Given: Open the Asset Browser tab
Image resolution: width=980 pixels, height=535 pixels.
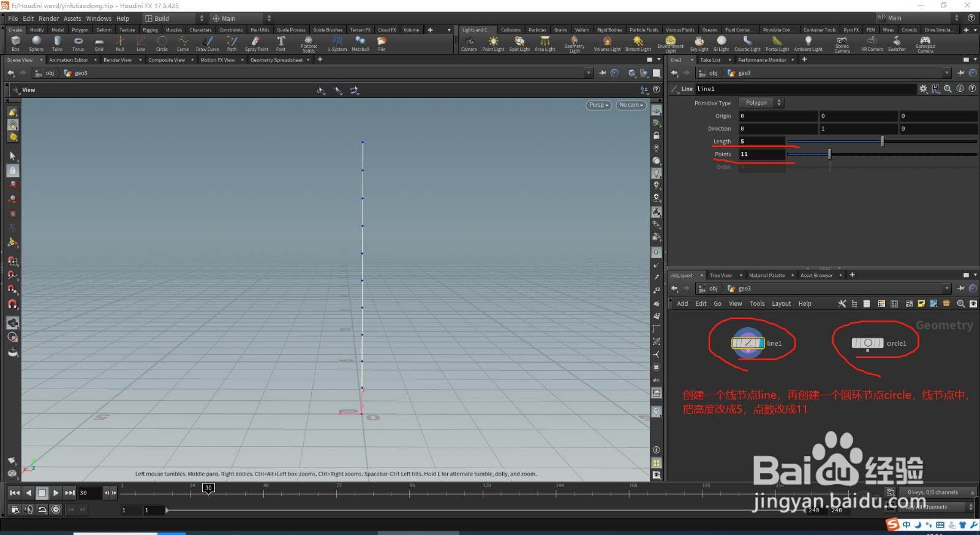Looking at the screenshot, I should tap(816, 276).
